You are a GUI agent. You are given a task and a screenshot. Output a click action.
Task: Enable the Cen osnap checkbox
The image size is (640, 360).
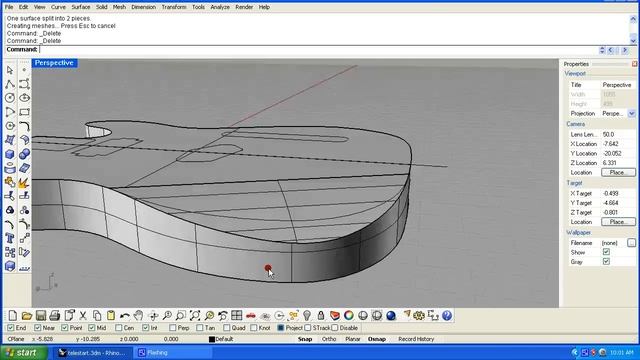tap(118, 328)
